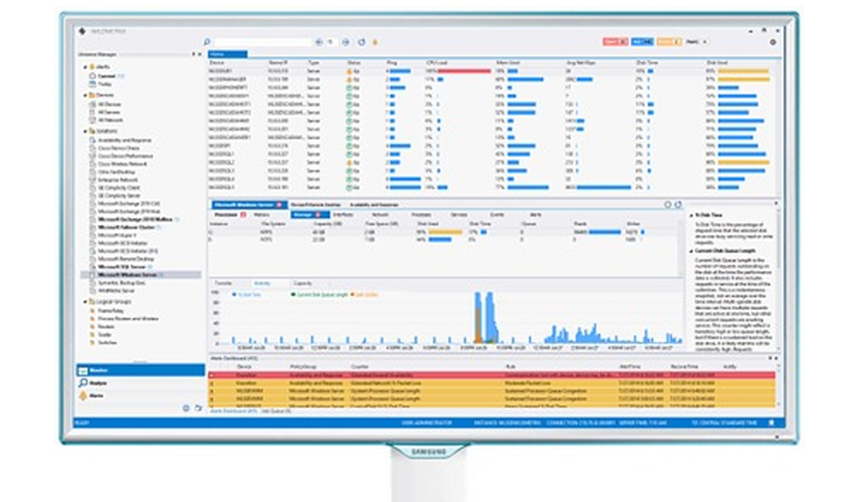Screen dimensions: 868x502
Task: Toggle the red critical alerts filter badge
Action: coord(615,42)
